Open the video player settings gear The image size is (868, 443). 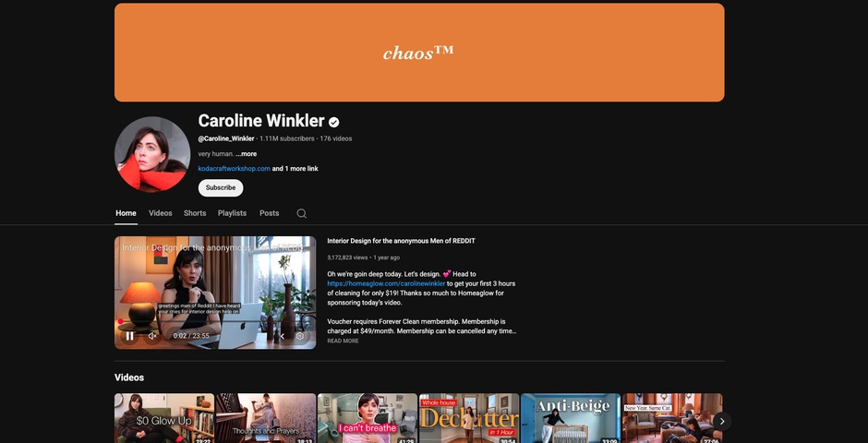pyautogui.click(x=299, y=336)
